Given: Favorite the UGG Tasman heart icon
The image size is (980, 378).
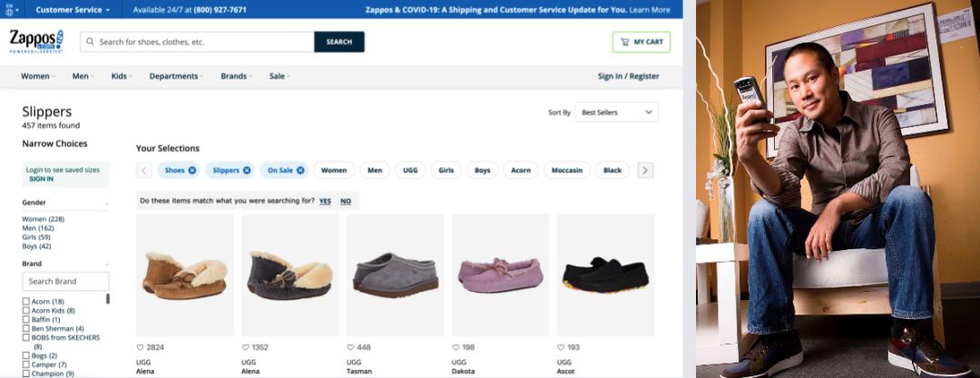Looking at the screenshot, I should click(350, 347).
